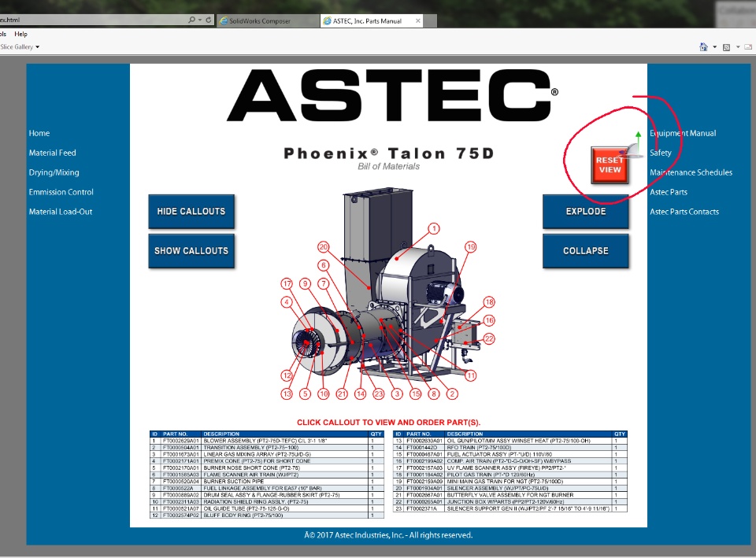Refresh the page with the reload icon

coord(208,20)
